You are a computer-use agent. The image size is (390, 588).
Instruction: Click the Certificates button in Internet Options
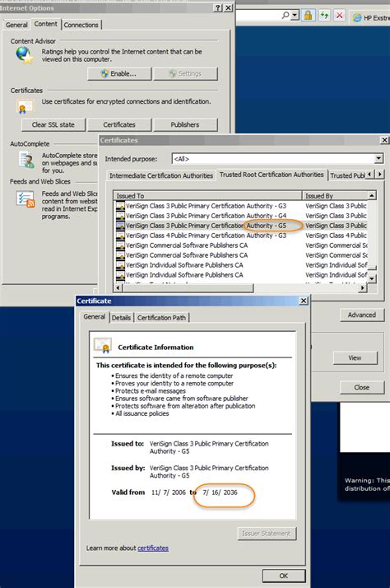pos(119,124)
